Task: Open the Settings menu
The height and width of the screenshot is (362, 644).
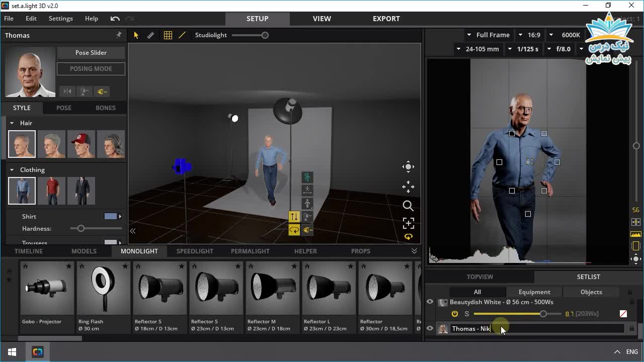Action: click(60, 19)
